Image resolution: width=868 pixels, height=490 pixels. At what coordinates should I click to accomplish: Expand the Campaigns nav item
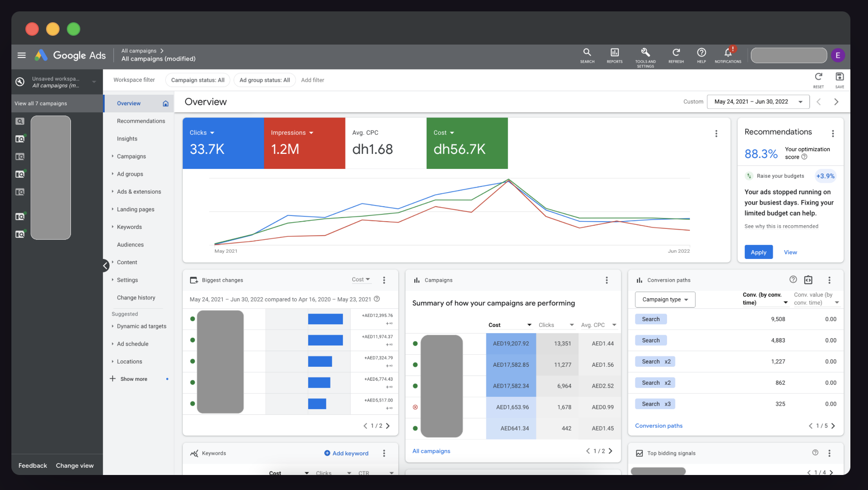point(112,156)
